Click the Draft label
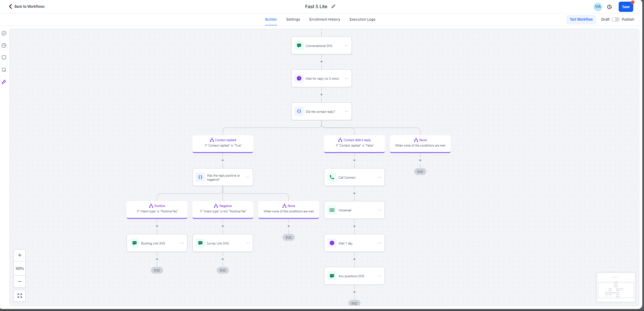Screen dimensions: 644x311 coord(605,20)
